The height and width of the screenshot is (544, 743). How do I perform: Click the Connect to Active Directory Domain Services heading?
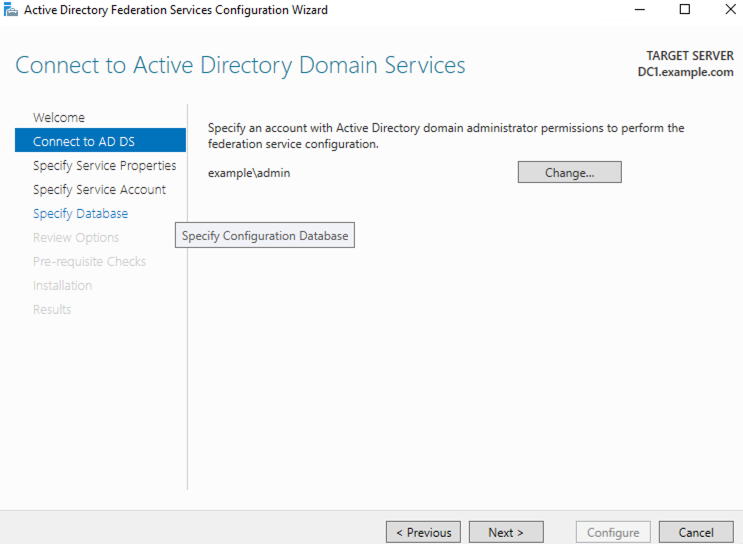pos(240,65)
